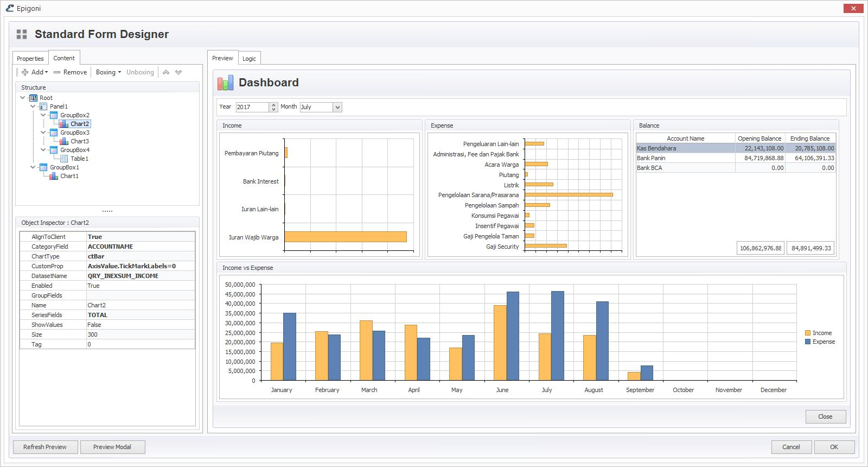Collapse the GroupBox3 tree node

tap(43, 132)
